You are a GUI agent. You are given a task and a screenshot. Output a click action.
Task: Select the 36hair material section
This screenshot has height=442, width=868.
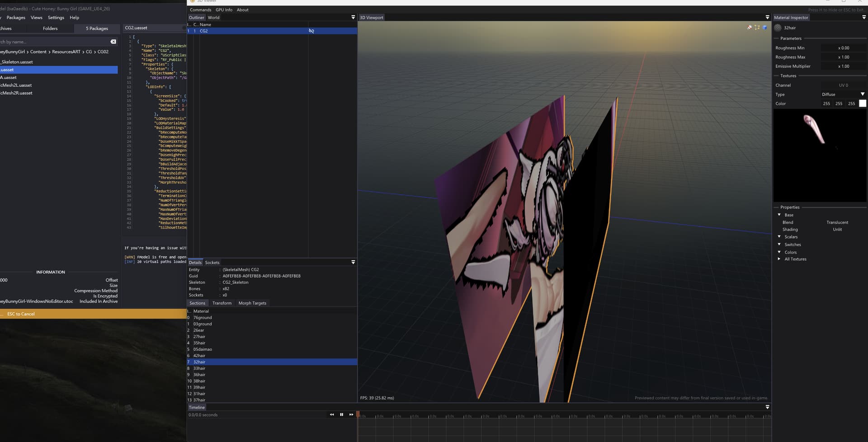click(x=272, y=375)
